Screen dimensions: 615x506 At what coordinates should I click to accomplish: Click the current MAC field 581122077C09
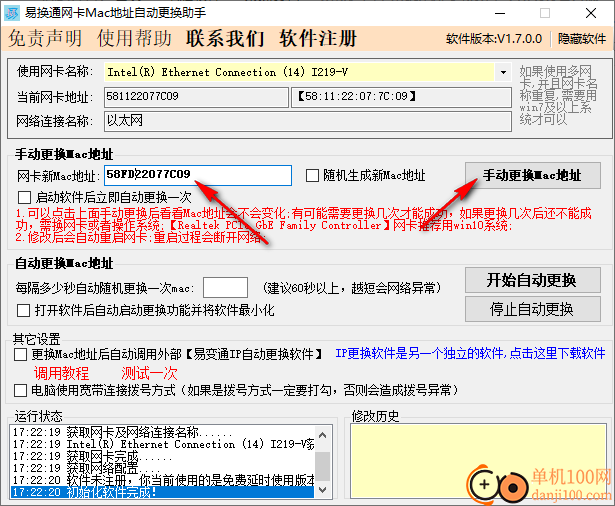click(197, 97)
